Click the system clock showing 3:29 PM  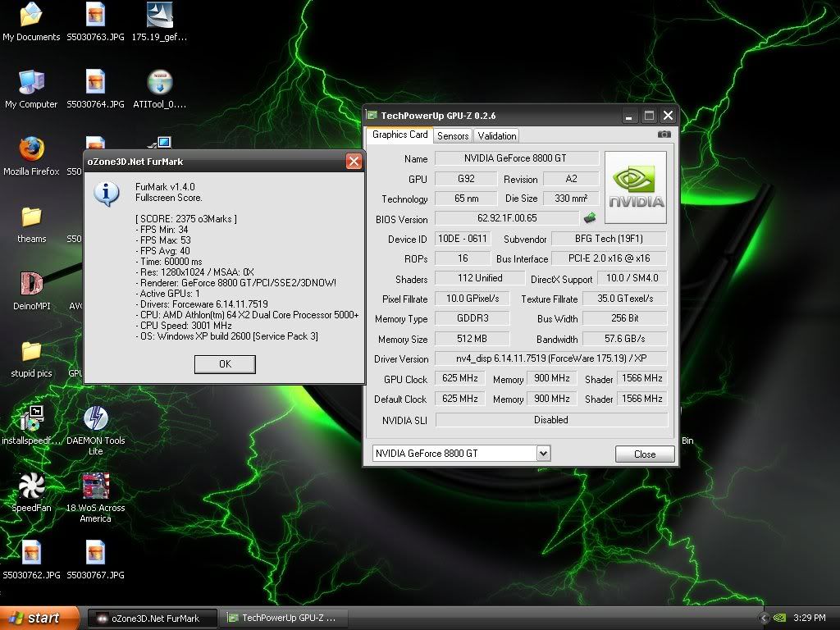tap(809, 618)
